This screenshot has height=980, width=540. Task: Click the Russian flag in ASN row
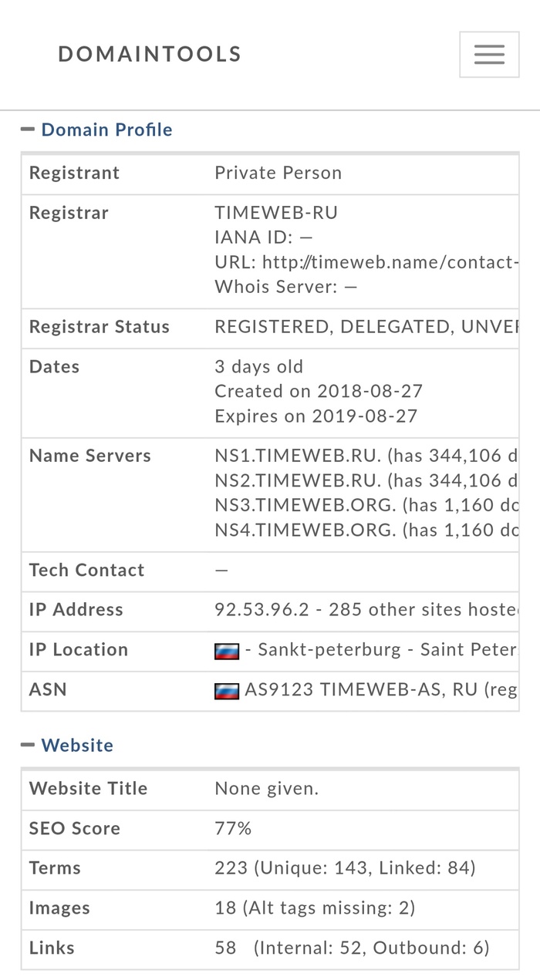pyautogui.click(x=227, y=691)
